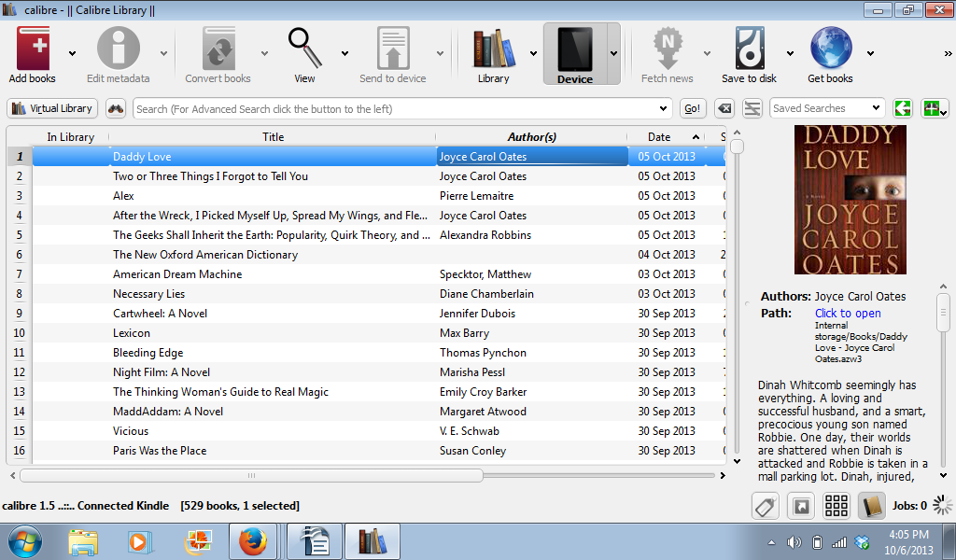Open search history dropdown arrow
The height and width of the screenshot is (560, 956).
click(664, 109)
